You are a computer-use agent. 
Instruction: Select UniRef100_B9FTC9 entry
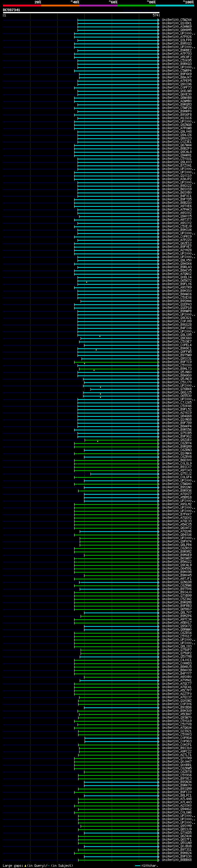click(176, 362)
